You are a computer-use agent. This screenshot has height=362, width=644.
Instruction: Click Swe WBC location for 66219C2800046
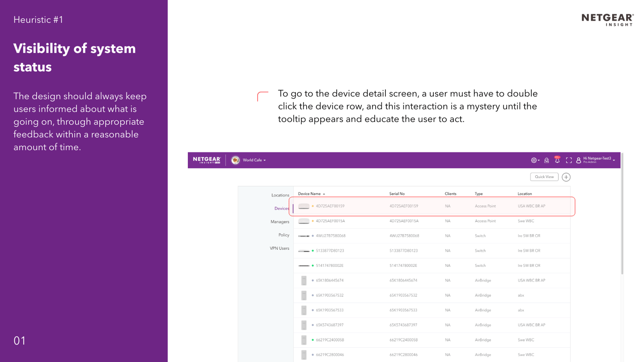[526, 355]
